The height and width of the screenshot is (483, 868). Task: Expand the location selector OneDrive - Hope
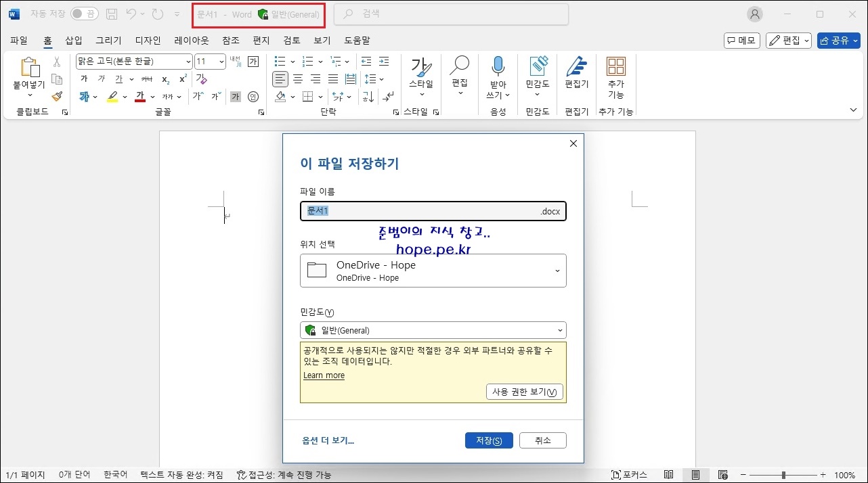pyautogui.click(x=433, y=271)
